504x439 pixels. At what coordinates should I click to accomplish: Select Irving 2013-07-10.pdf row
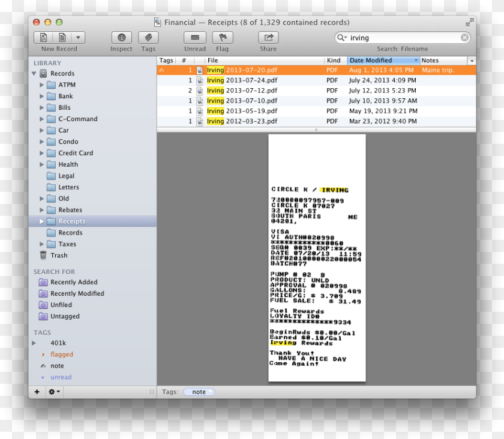click(x=316, y=101)
